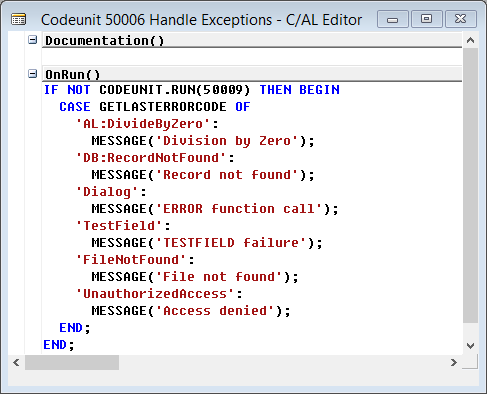Collapse the Documentation() trigger section
This screenshot has width=487, height=394.
(33, 40)
